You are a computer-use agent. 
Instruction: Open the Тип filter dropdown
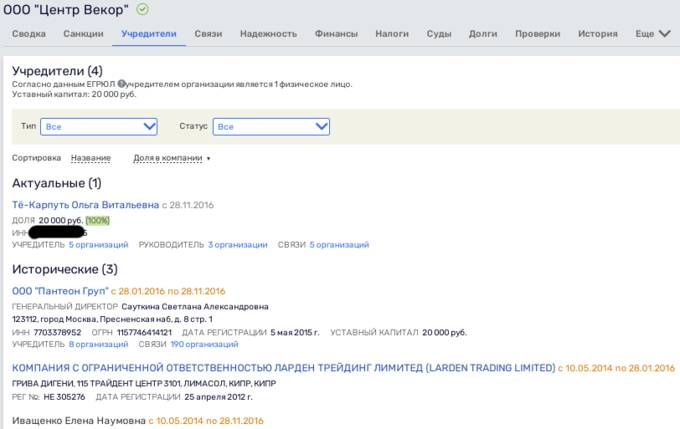[x=99, y=127]
